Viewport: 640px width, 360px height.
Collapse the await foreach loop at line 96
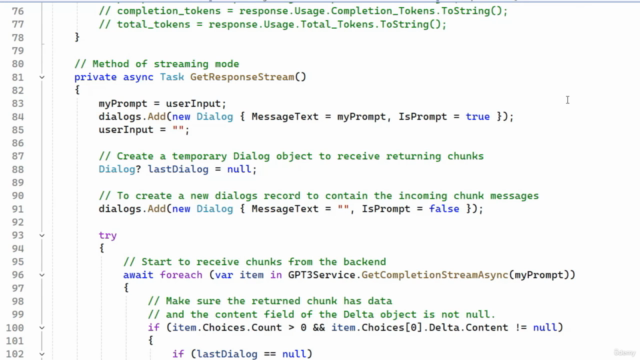[42, 275]
